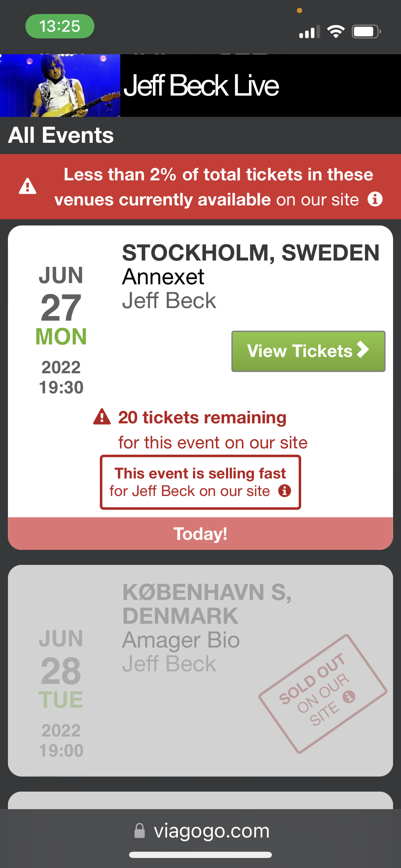Tap the Wi-Fi status icon

(x=335, y=31)
